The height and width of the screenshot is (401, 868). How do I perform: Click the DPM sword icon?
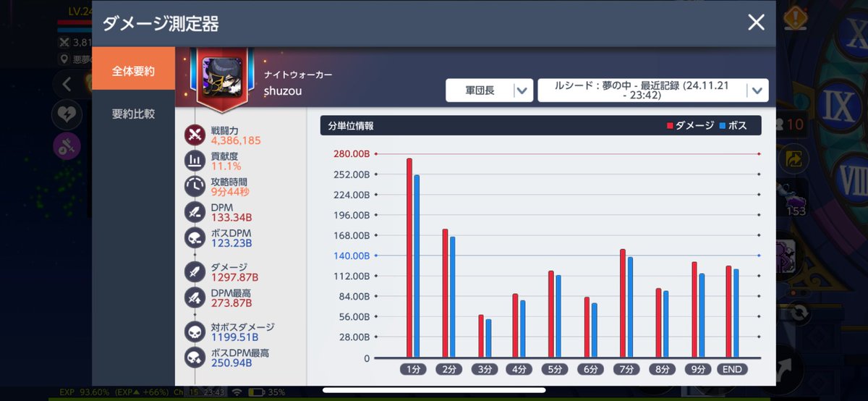(x=195, y=212)
